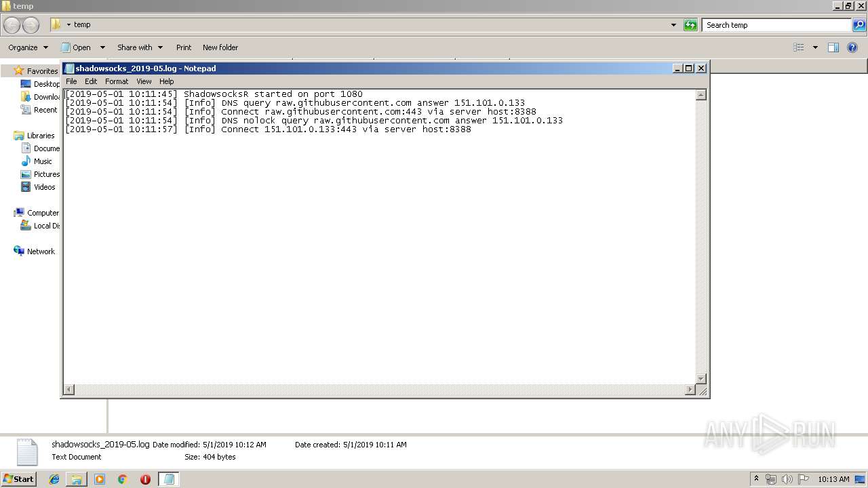Select Network in navigation pane
This screenshot has height=488, width=868.
34,251
